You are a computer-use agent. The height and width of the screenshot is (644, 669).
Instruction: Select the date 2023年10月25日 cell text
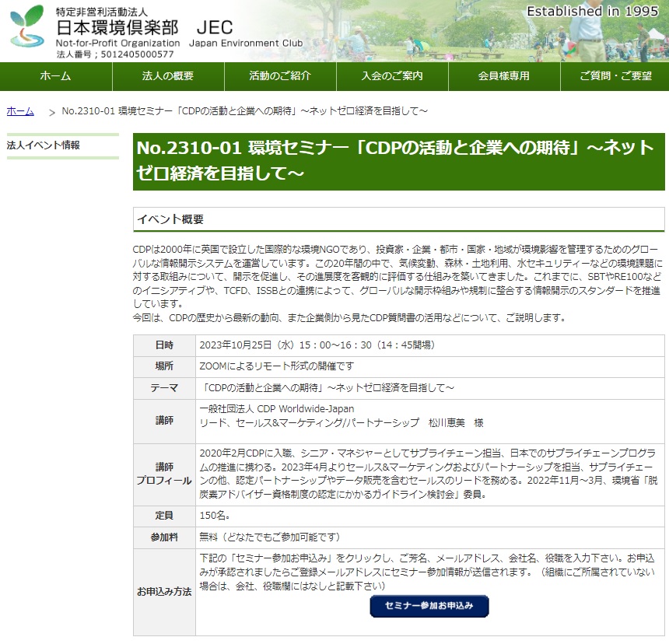tap(317, 345)
